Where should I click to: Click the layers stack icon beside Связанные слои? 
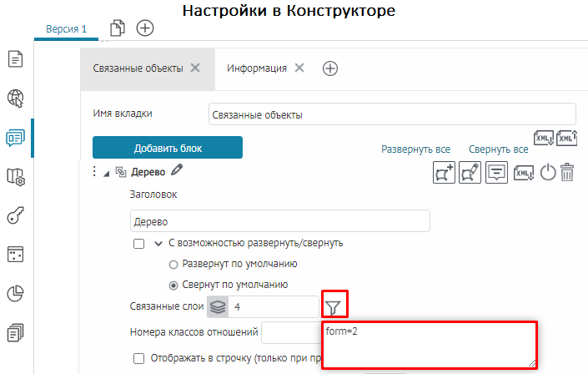218,307
